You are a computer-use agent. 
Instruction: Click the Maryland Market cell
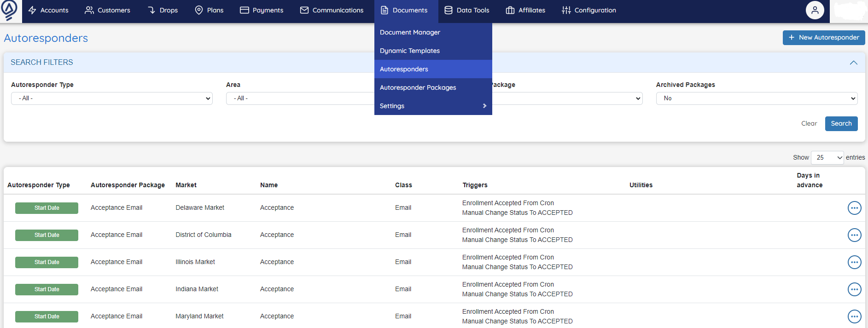(199, 316)
